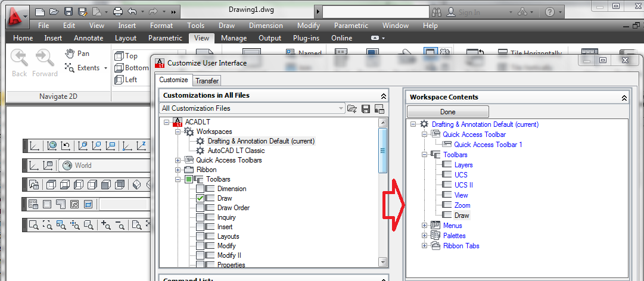Check the Modify toolbar checkbox
This screenshot has height=281, width=644.
[x=200, y=246]
